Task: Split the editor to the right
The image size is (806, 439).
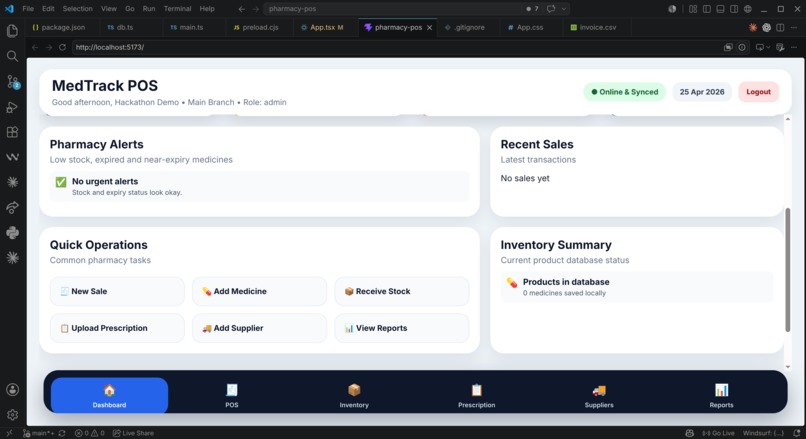Action: pos(780,27)
